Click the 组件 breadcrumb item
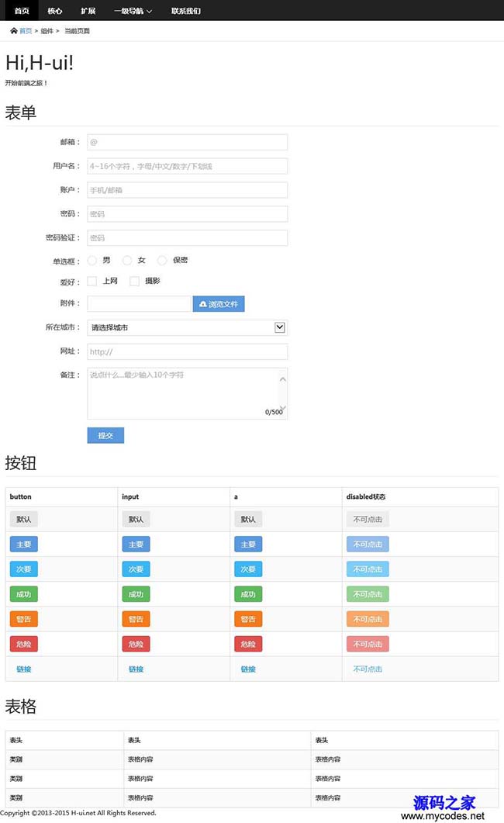The width and height of the screenshot is (504, 823). (47, 31)
